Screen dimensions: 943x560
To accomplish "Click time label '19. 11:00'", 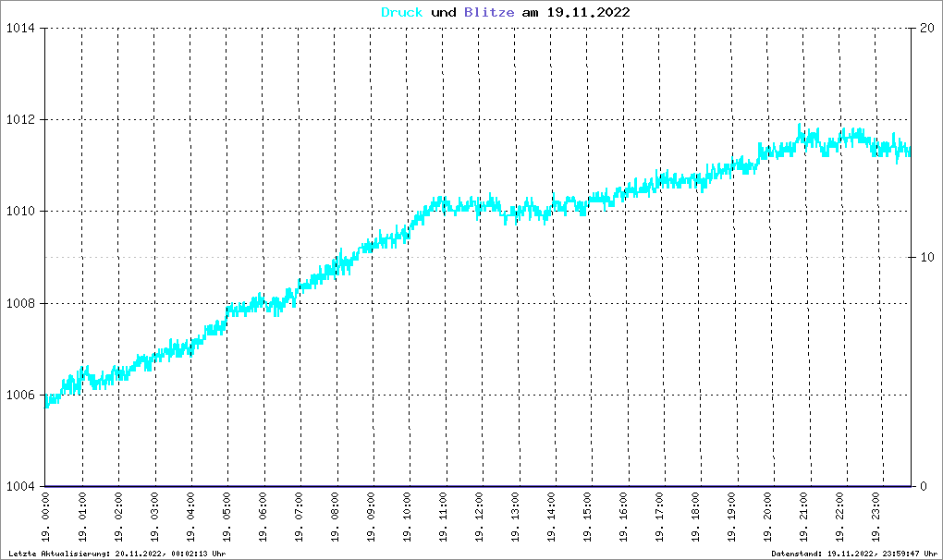I will 443,517.
